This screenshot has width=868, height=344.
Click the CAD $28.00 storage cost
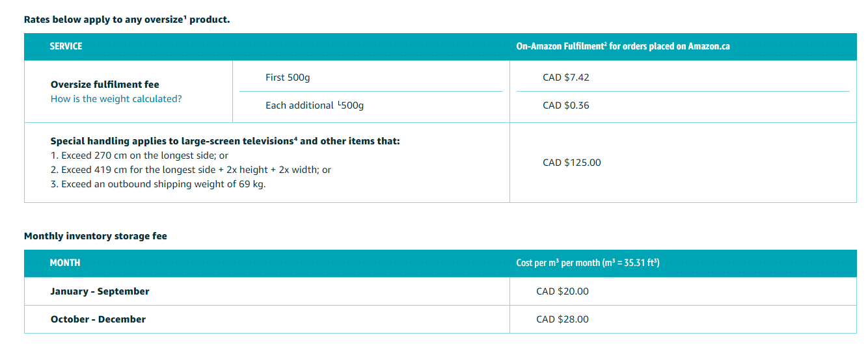pyautogui.click(x=562, y=319)
